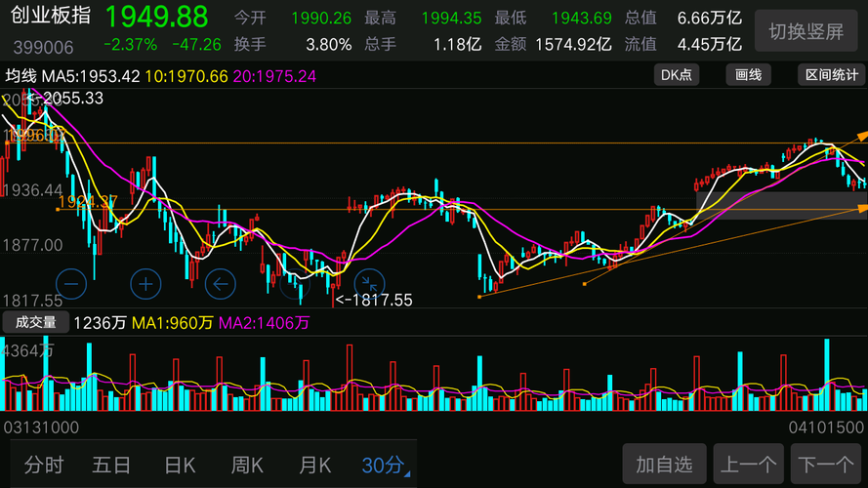The image size is (868, 488).
Task: Switch to portrait with 切换竖屏
Action: click(x=806, y=31)
